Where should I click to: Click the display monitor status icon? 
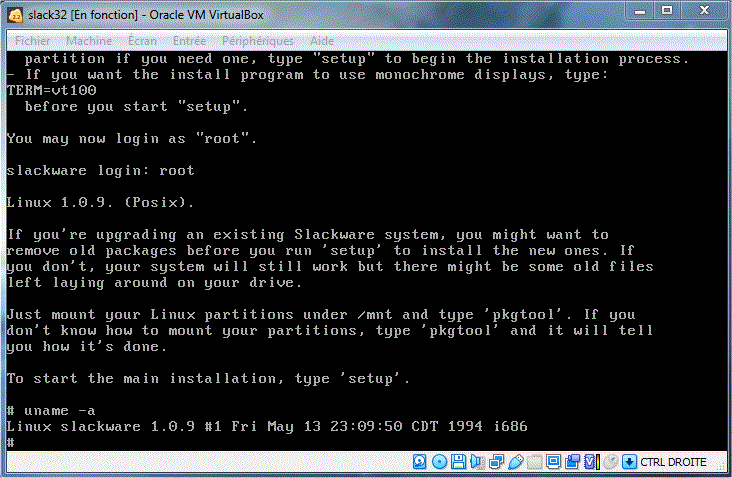554,462
